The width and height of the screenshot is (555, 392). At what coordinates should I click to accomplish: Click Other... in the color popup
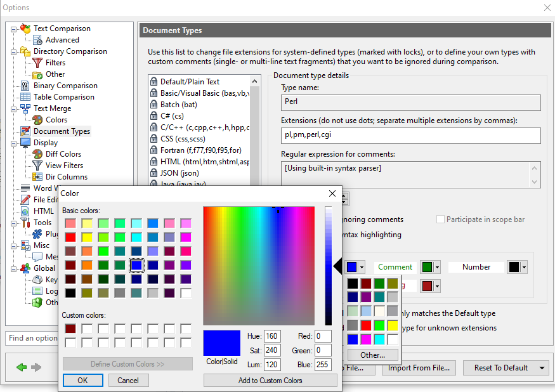coord(373,355)
